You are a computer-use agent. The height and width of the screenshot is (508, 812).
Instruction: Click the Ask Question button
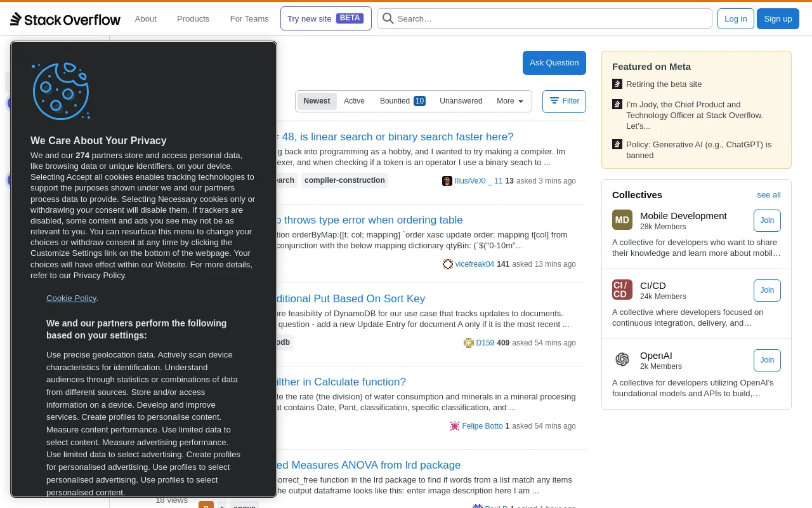click(x=554, y=62)
